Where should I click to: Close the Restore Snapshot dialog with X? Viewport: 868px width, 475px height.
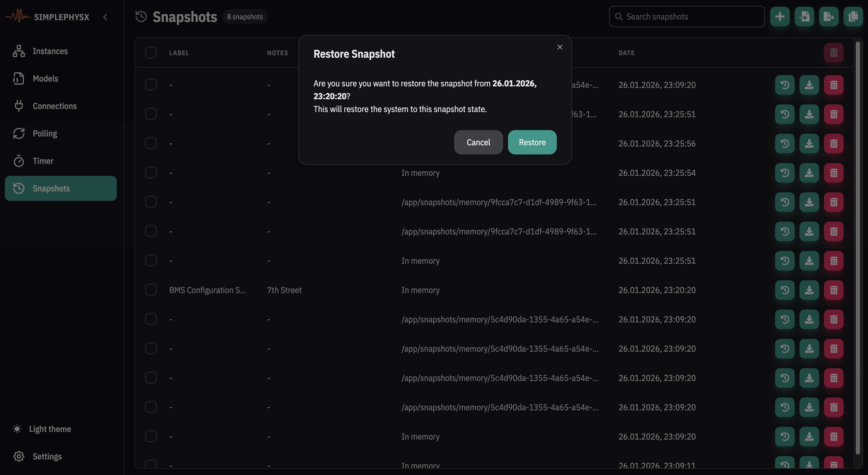(x=559, y=47)
